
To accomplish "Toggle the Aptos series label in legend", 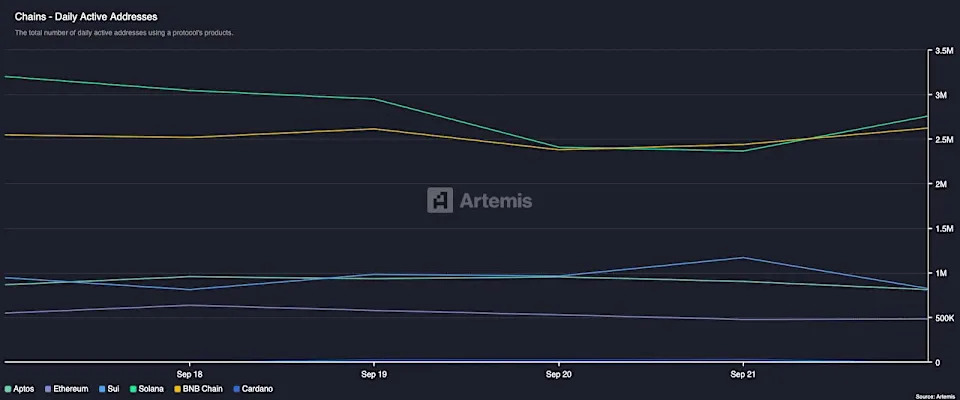I will click(26, 388).
